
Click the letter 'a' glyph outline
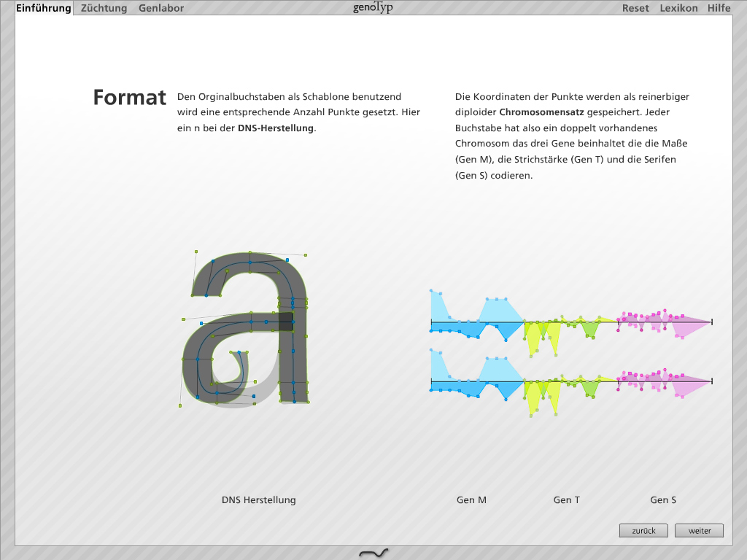tap(245, 329)
